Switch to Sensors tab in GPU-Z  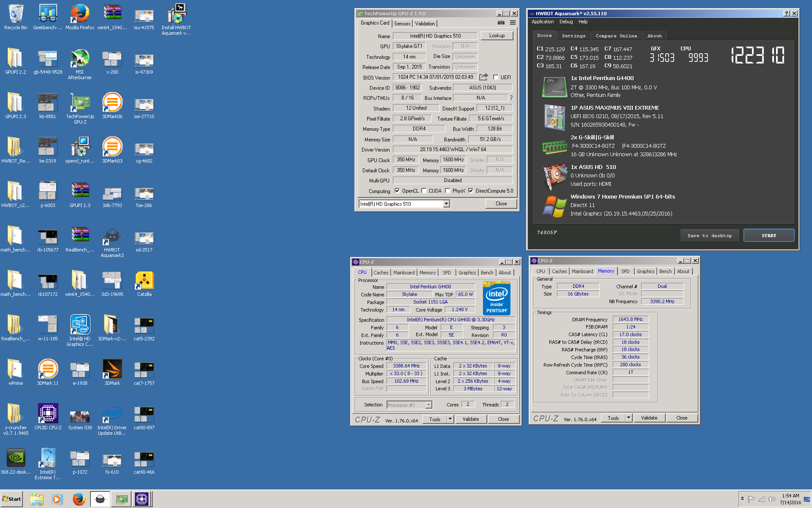[402, 24]
